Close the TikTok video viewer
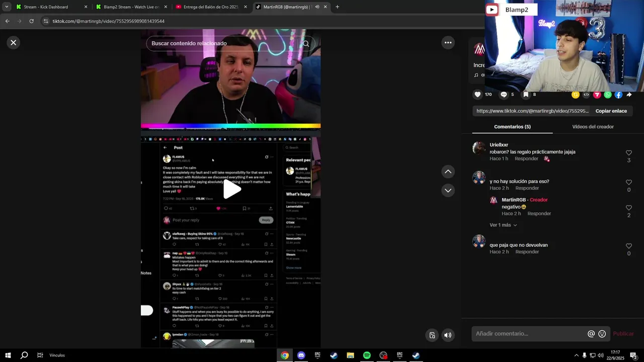 (14, 43)
